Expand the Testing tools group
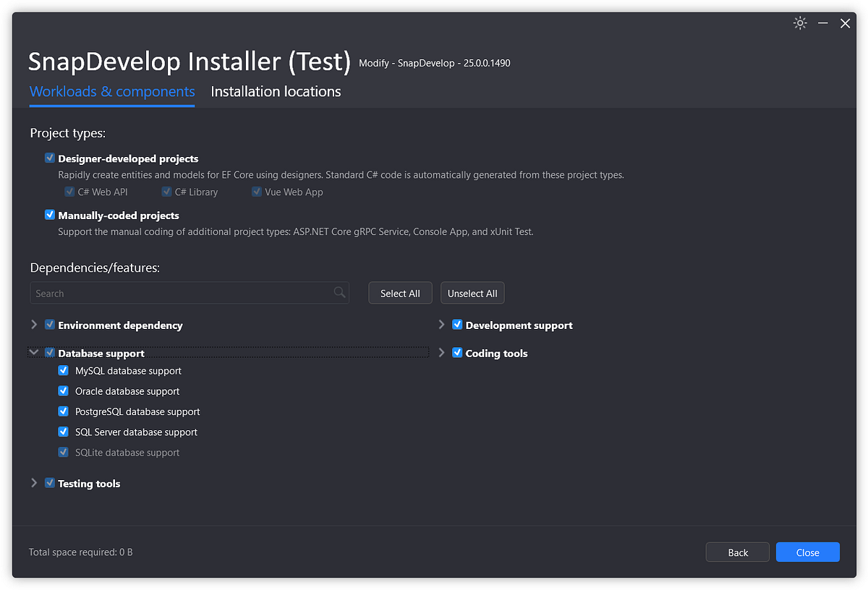Viewport: 868px width, 590px height. pos(34,483)
